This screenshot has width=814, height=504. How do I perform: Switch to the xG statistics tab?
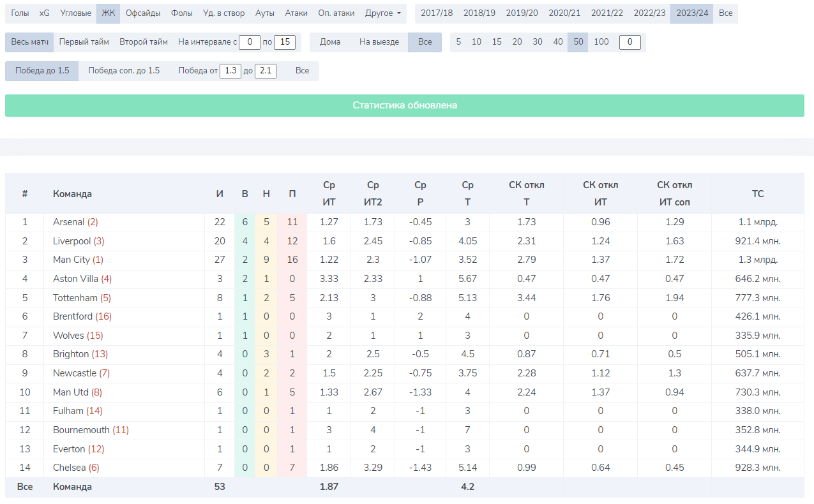tap(44, 13)
